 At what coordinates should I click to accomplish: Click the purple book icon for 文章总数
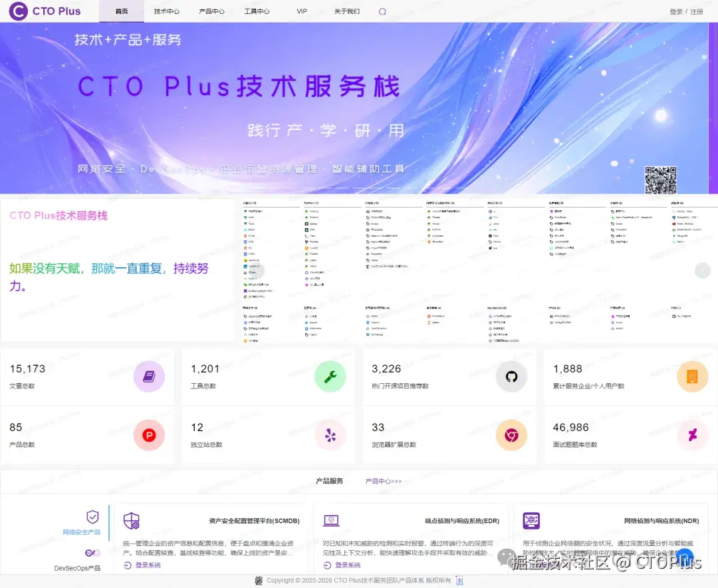pyautogui.click(x=149, y=376)
